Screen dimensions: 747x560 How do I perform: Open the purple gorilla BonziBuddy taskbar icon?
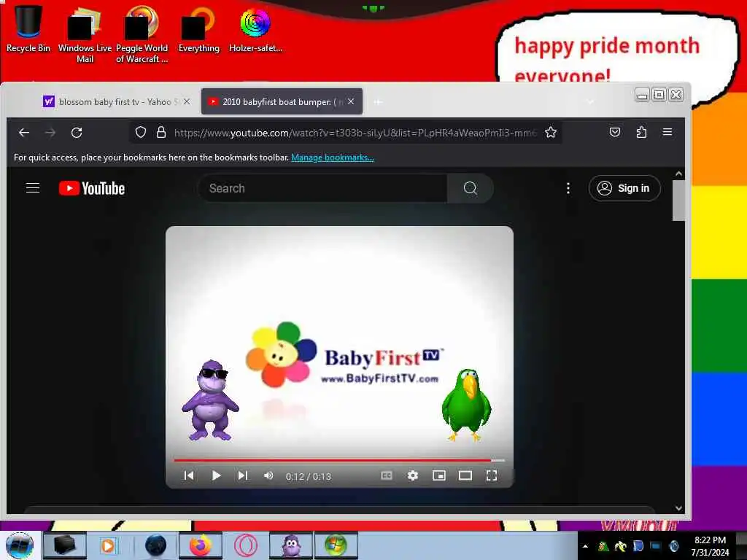click(290, 545)
